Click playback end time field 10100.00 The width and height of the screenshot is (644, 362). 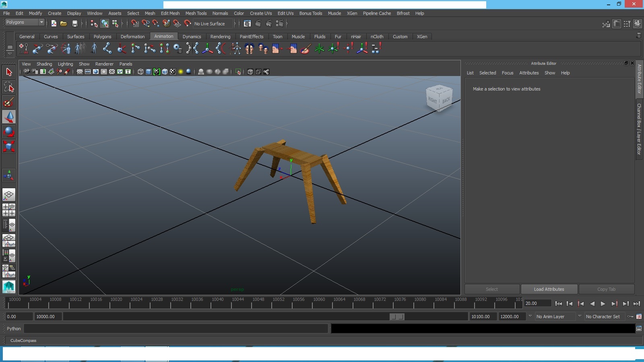[x=483, y=317]
